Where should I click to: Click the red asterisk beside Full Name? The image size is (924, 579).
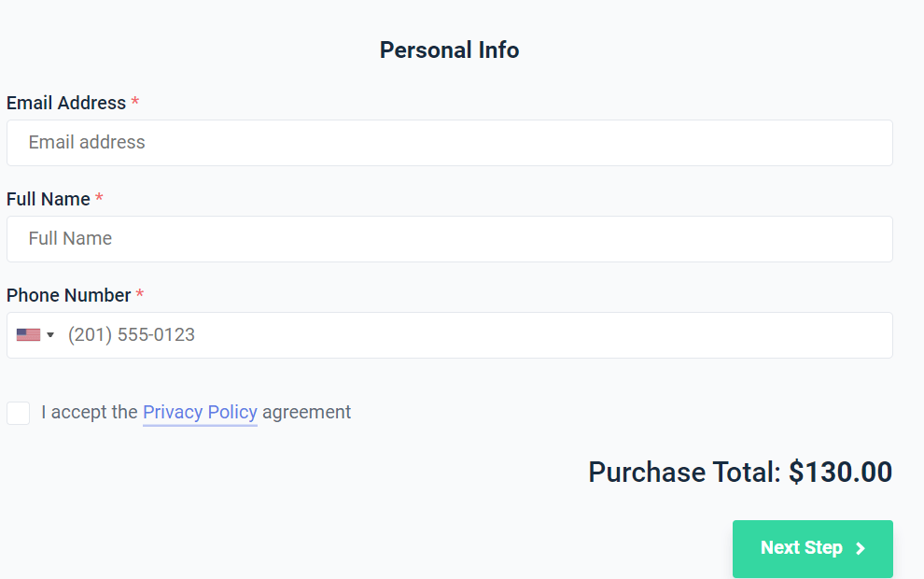(x=99, y=198)
